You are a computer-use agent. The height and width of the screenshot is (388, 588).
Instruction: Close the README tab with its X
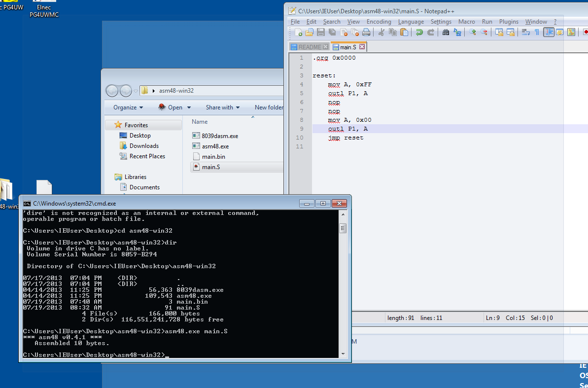click(325, 46)
